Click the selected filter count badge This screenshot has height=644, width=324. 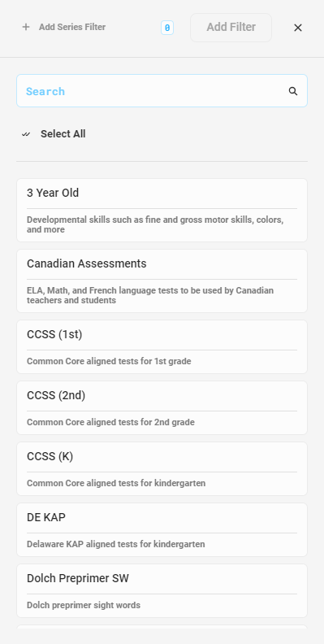tap(167, 28)
